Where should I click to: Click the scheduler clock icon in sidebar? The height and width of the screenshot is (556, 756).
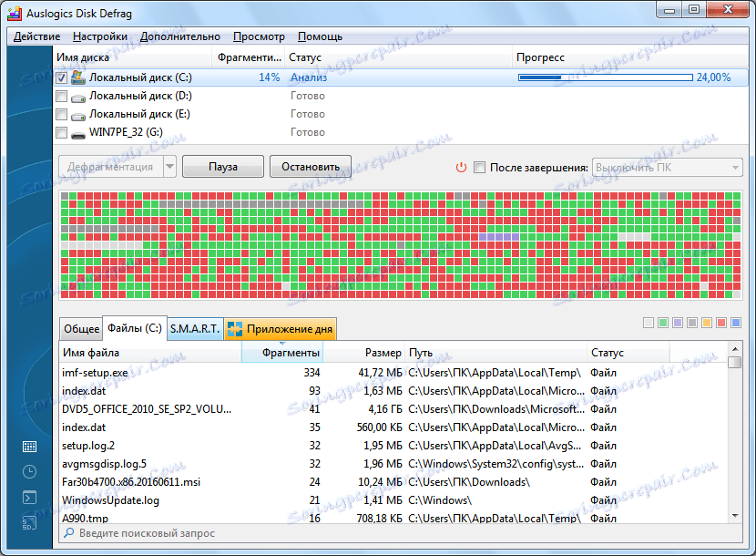tap(29, 472)
